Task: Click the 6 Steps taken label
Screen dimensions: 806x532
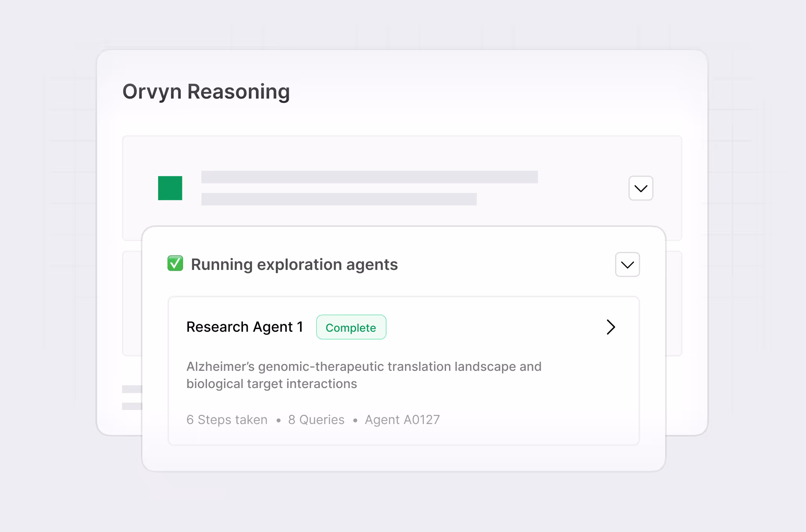Action: [x=227, y=420]
